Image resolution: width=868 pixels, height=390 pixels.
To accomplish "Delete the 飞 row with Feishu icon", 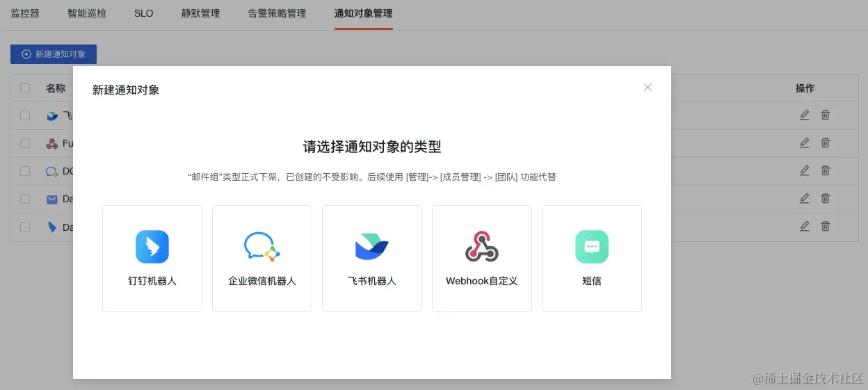I will tap(826, 115).
